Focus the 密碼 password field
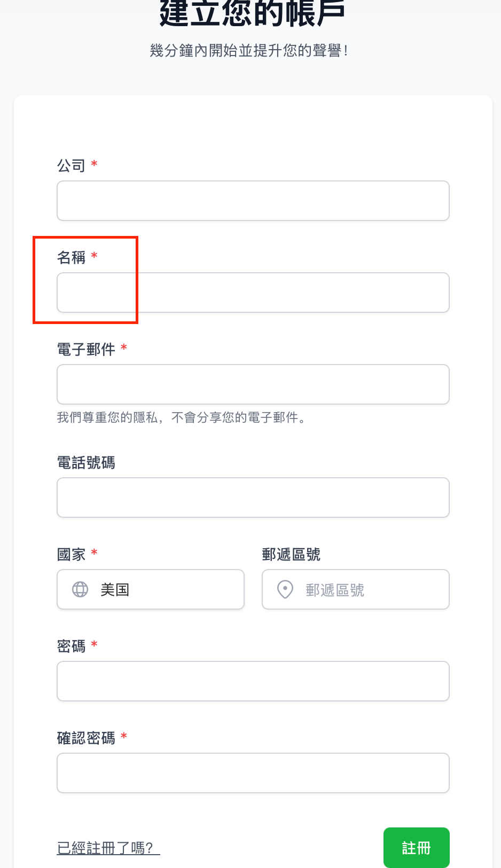Screen dimensions: 501x868 pos(253,681)
